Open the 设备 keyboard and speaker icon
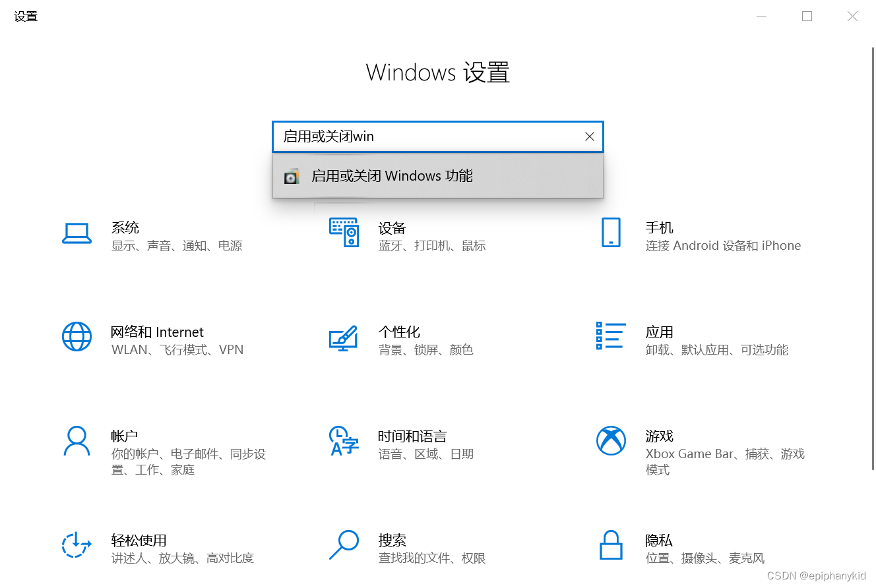The height and width of the screenshot is (588, 876). click(x=344, y=232)
